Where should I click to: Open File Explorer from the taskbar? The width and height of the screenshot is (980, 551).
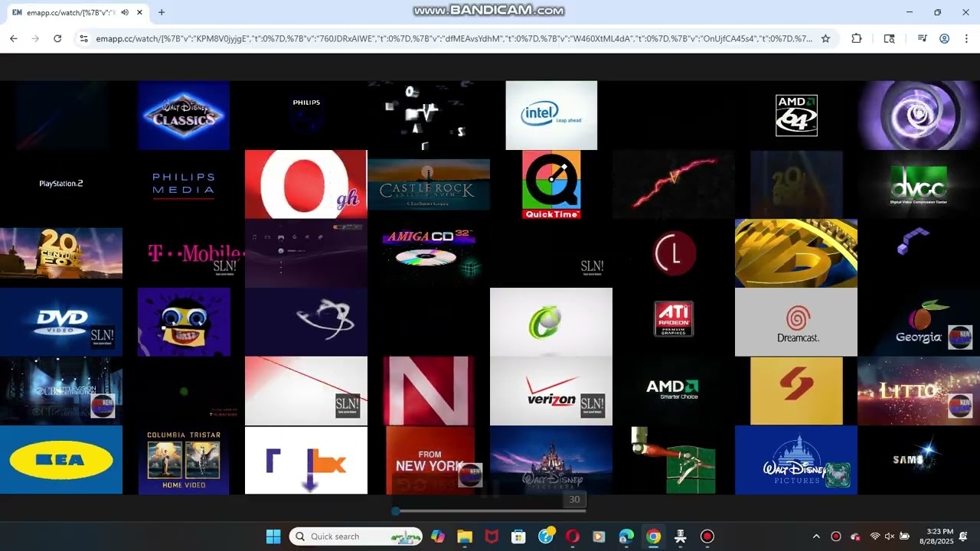(465, 536)
